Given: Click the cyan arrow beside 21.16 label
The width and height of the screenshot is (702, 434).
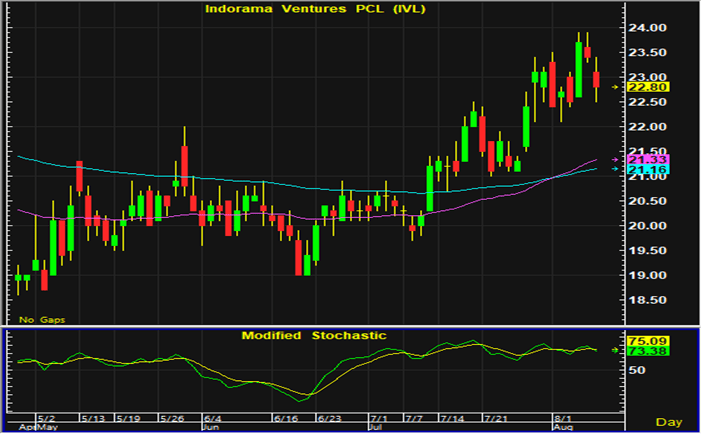Looking at the screenshot, I should (x=615, y=171).
